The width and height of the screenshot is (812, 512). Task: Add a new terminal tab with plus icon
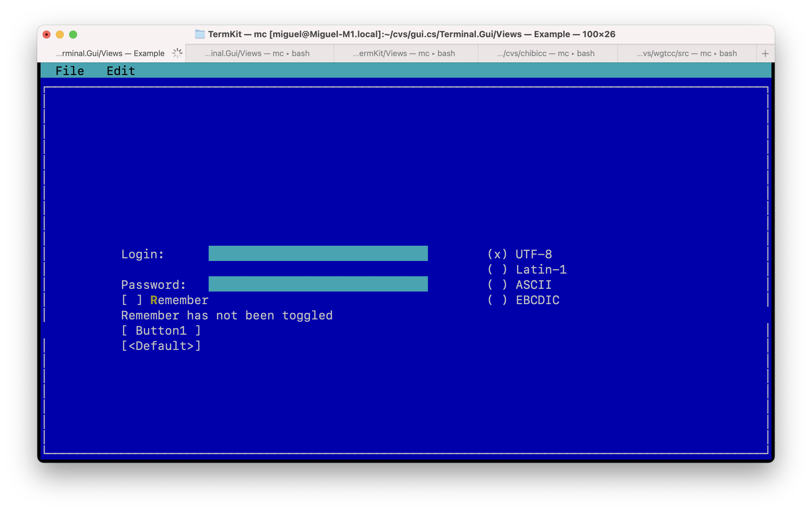pyautogui.click(x=765, y=53)
